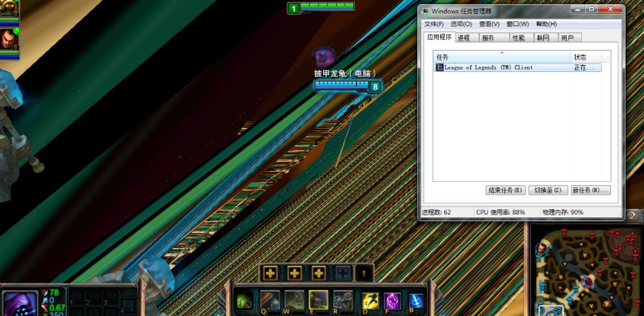Activate the highlighted E ability icon
The image size is (644, 316).
click(x=319, y=300)
